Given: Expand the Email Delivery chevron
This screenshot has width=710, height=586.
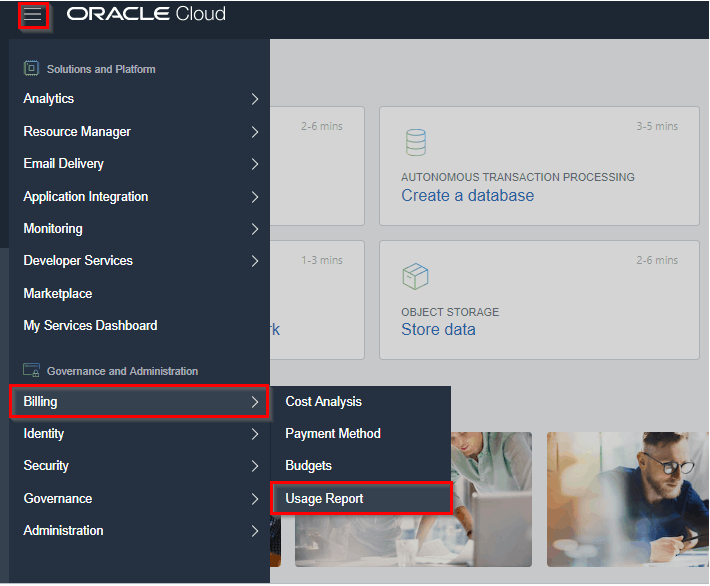Looking at the screenshot, I should (255, 164).
